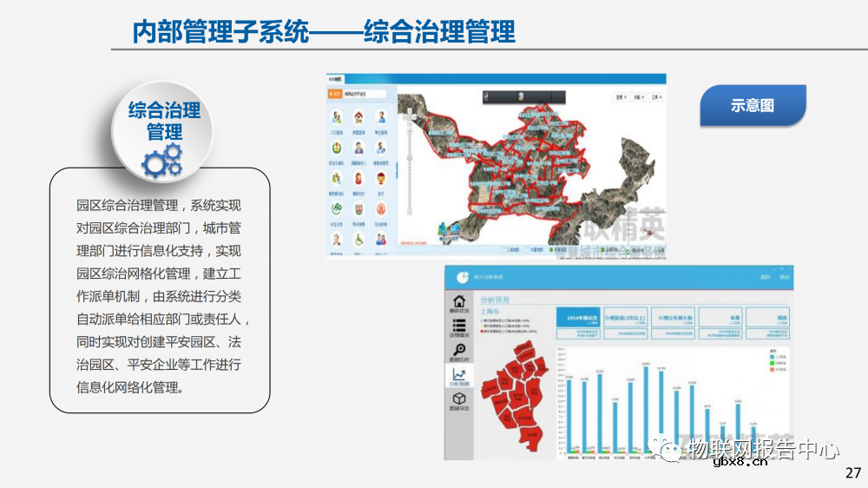The image size is (868, 488).
Task: Click the blue gears icon under 综合治理管理
Action: point(163,161)
